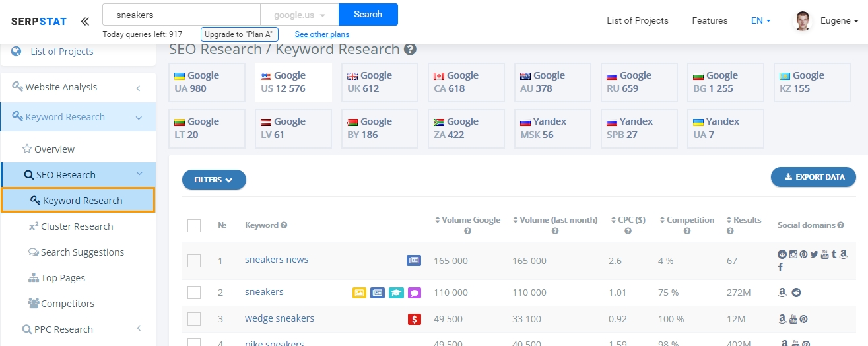Select Yandex MSK 56 database tile
868x346 pixels.
click(x=552, y=129)
